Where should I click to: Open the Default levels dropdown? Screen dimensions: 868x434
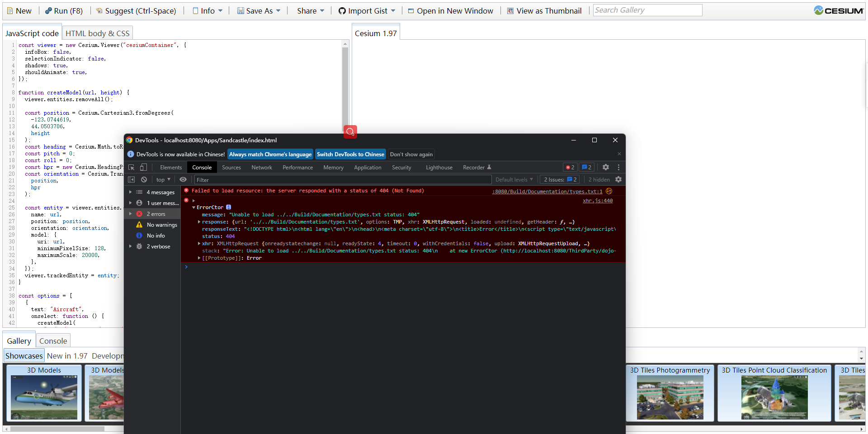point(514,179)
